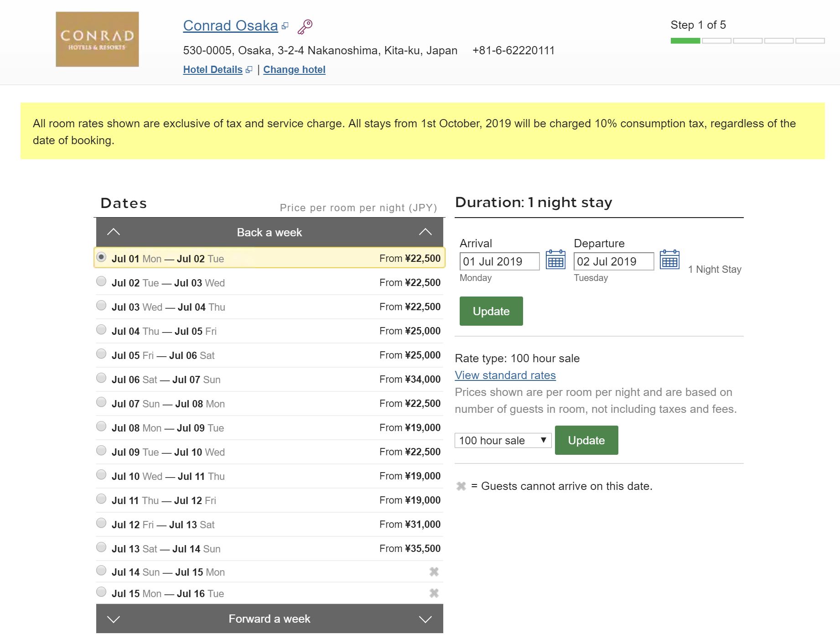The width and height of the screenshot is (840, 640).
Task: Click the yellow tax notice banner text
Action: pos(414,132)
